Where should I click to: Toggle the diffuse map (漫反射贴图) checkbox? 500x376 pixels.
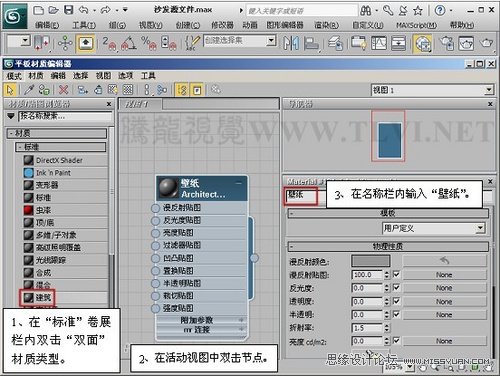[x=396, y=274]
